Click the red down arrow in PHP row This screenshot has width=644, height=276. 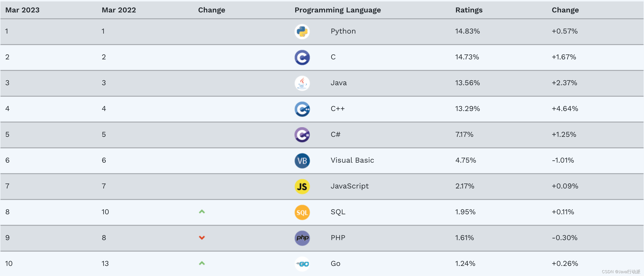(x=202, y=238)
